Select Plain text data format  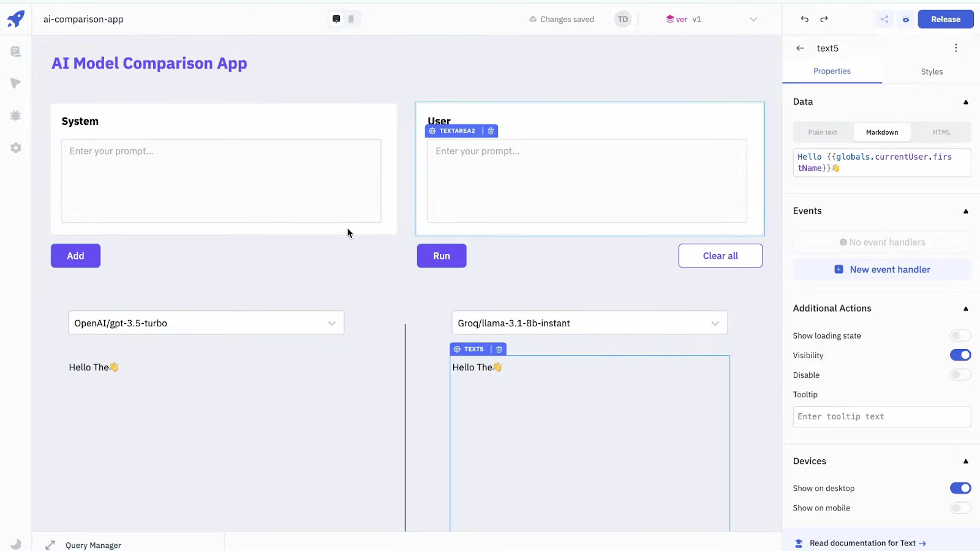point(823,132)
